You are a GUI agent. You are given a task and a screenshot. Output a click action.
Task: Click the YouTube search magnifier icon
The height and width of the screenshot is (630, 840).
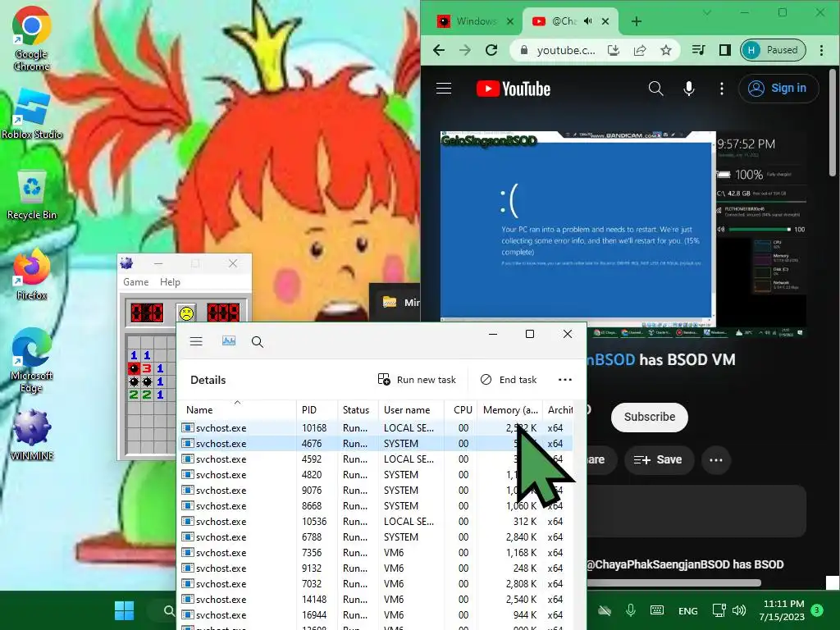655,89
